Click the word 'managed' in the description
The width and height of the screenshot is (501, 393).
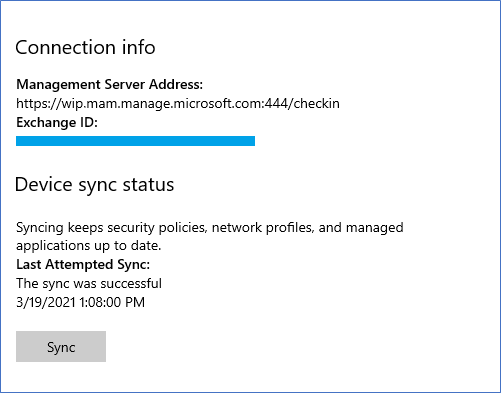[x=375, y=228]
